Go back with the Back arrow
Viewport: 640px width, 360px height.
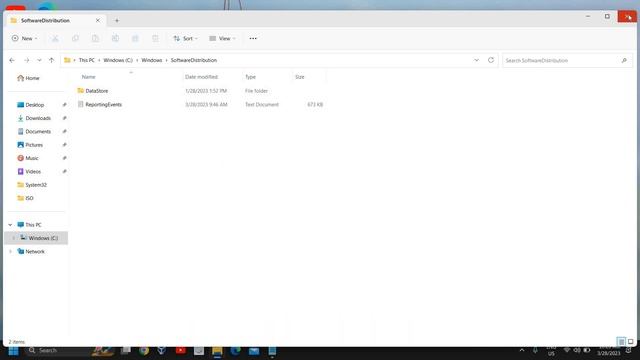12,60
